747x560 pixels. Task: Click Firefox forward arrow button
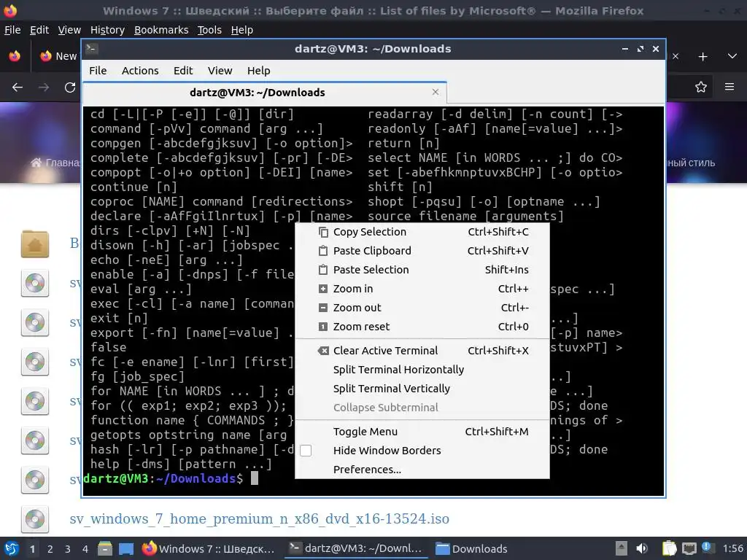click(x=44, y=87)
